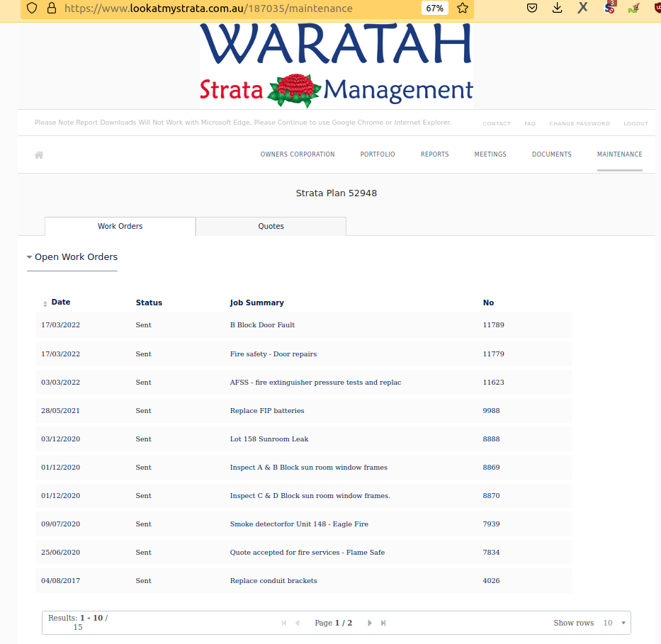This screenshot has width=661, height=644.
Task: Click the S extension icon with badge
Action: (609, 7)
